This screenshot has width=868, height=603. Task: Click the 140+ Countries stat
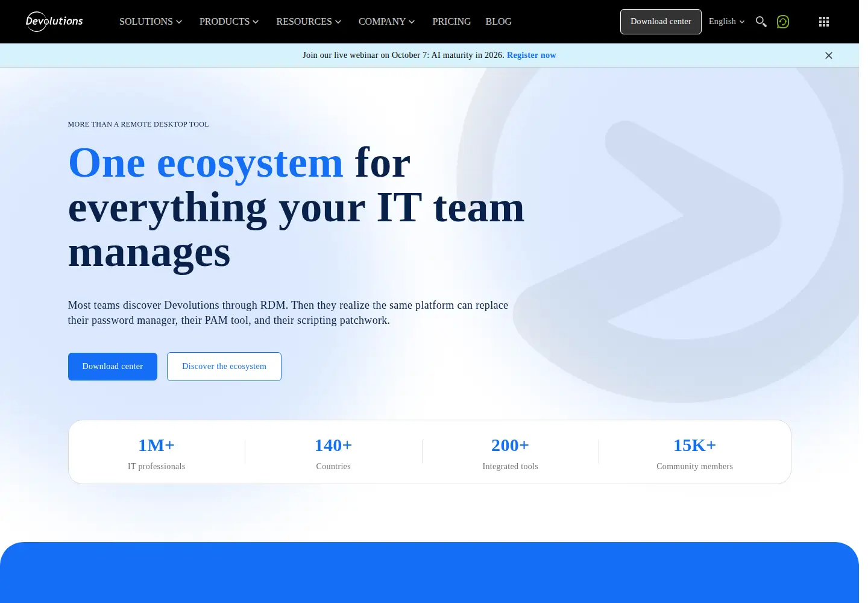coord(333,453)
